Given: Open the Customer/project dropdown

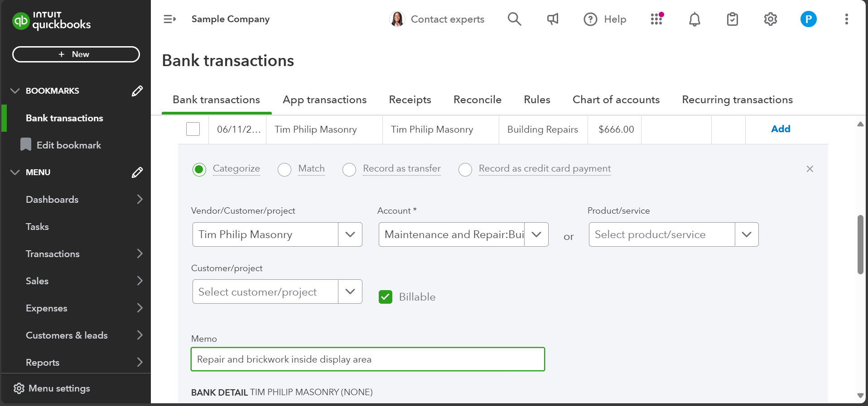Looking at the screenshot, I should pos(350,291).
